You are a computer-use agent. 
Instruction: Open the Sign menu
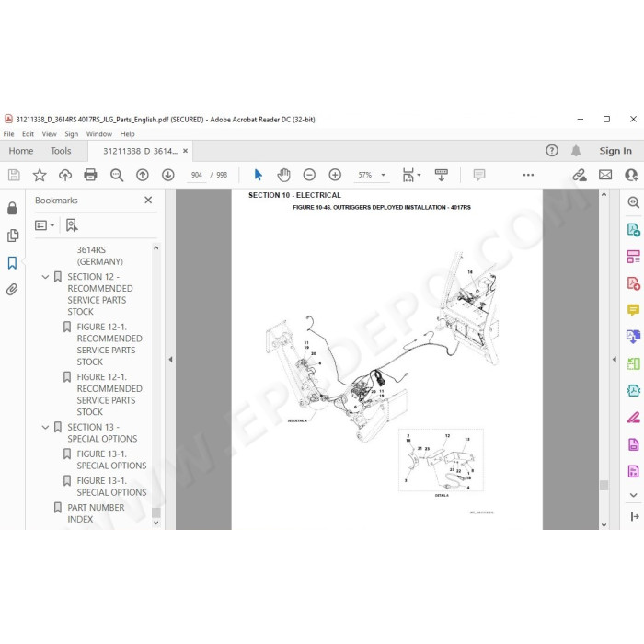(x=71, y=134)
